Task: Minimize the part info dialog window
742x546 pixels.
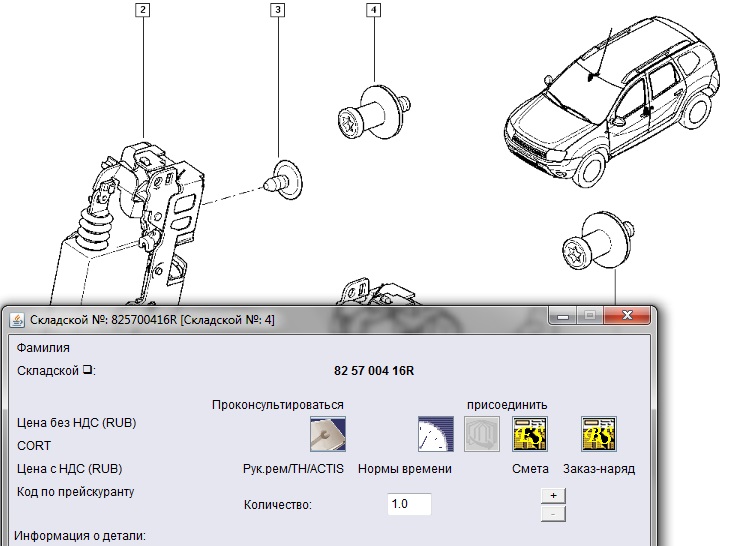Action: point(564,317)
